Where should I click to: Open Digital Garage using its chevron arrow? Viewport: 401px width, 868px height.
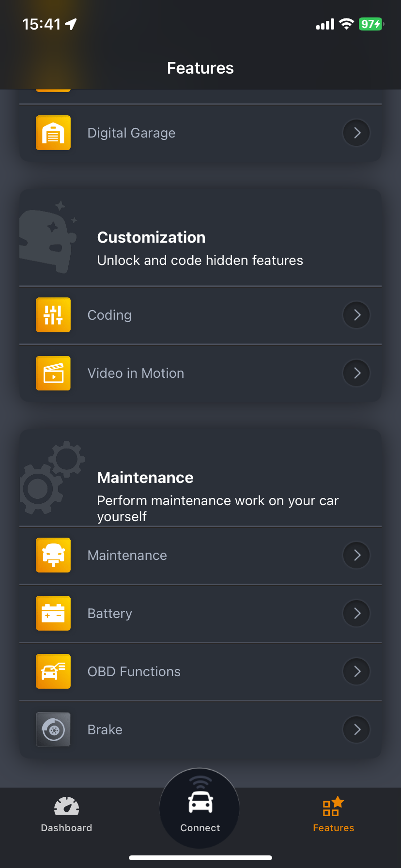click(x=356, y=133)
